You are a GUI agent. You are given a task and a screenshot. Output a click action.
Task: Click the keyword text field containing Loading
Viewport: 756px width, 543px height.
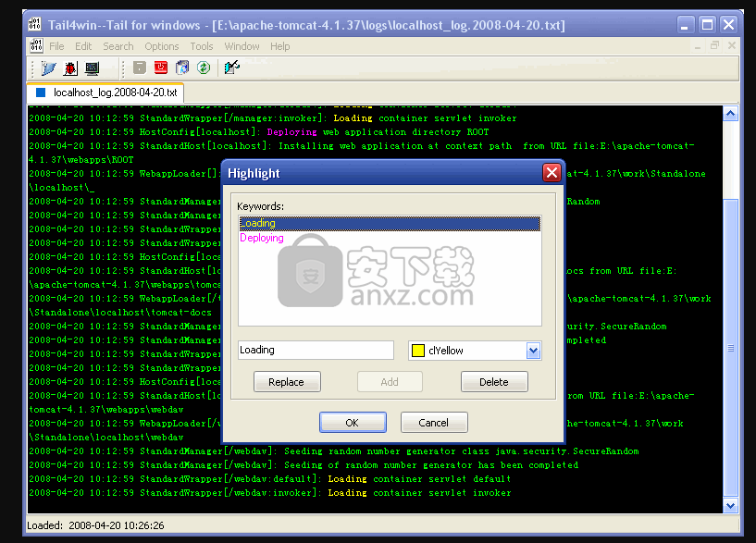[x=316, y=350]
